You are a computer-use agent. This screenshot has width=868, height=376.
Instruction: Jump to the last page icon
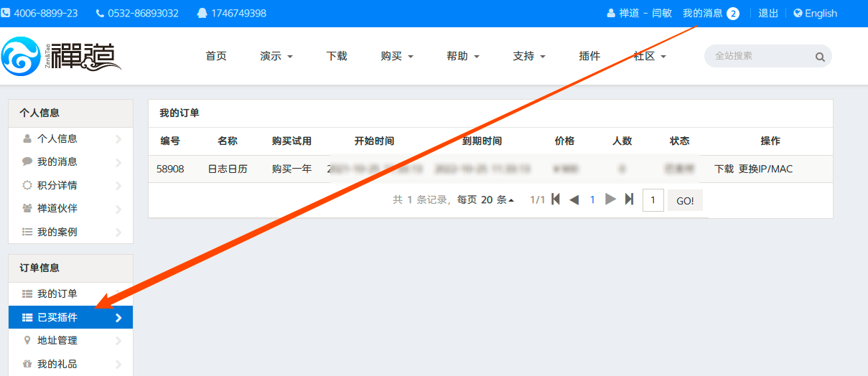[x=629, y=199]
